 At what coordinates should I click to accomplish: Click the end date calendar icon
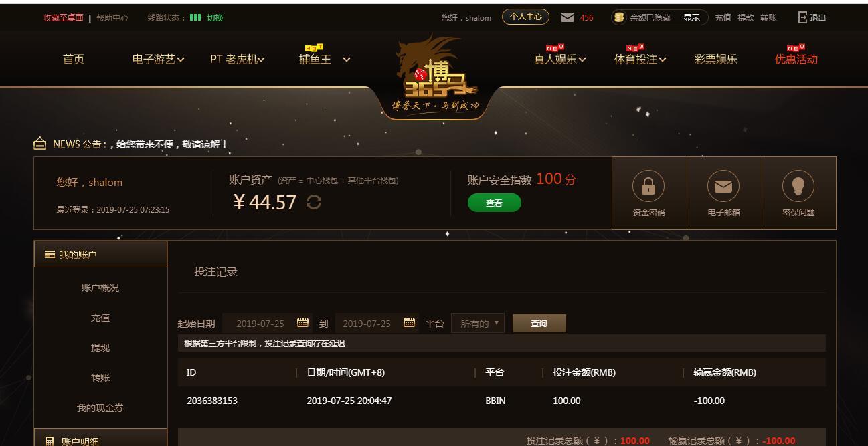[409, 322]
